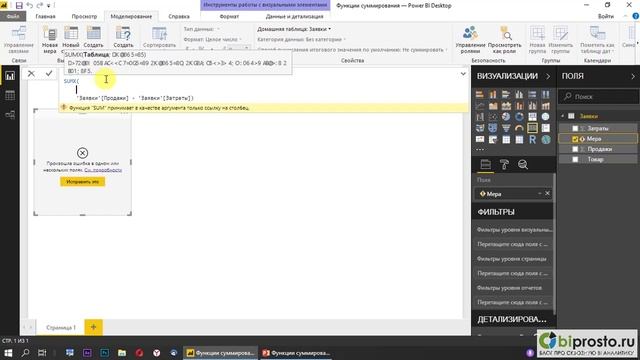Screen dimensions: 640x360
Task: Open the Файл menu
Action: 13,16
